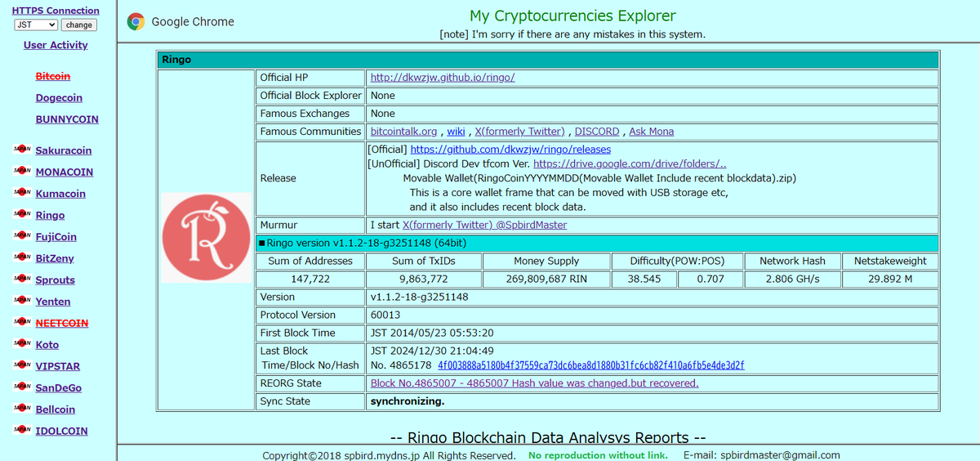Open the User Activity link
Image resolution: width=980 pixels, height=461 pixels.
click(56, 45)
